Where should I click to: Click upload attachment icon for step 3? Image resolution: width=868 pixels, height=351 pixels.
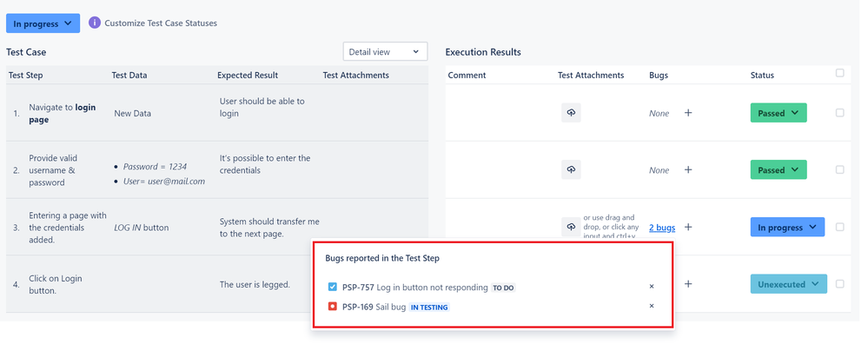(571, 227)
